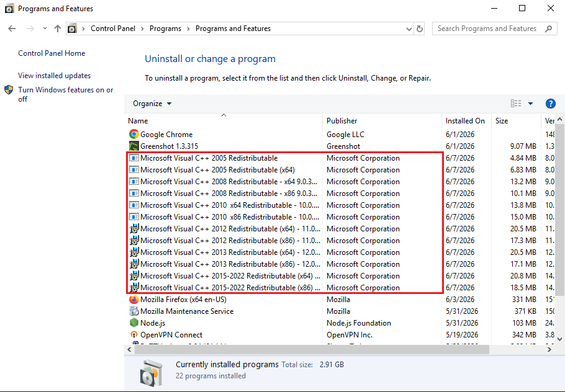Click the Greenshot 1.3.315 program icon

pos(134,146)
